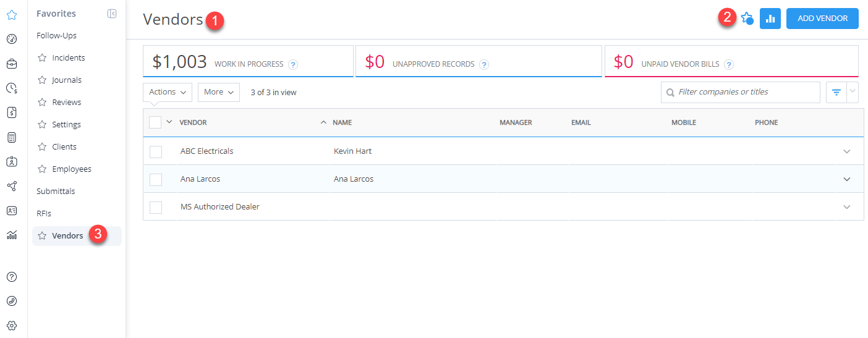Open the Favorites star in the icon rail

tap(12, 14)
